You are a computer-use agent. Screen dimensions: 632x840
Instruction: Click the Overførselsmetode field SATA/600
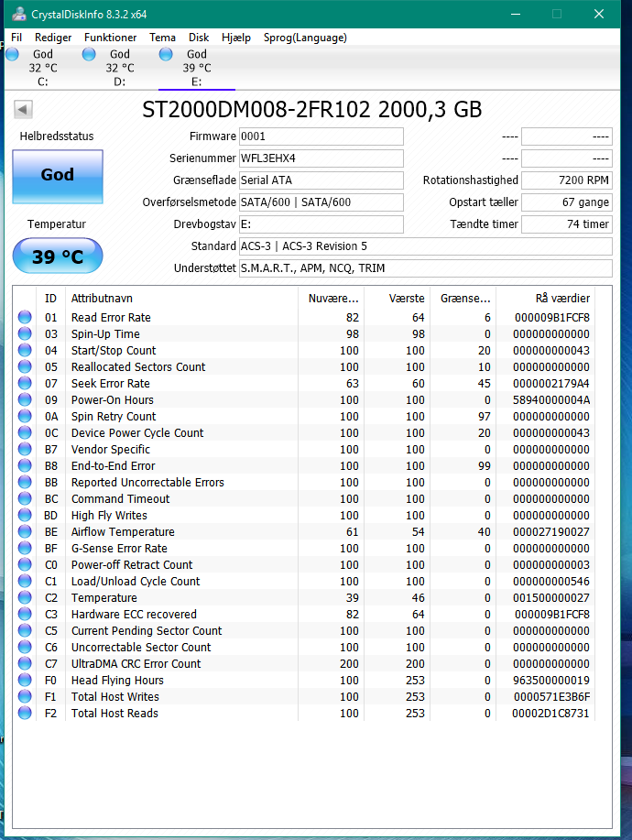point(321,202)
